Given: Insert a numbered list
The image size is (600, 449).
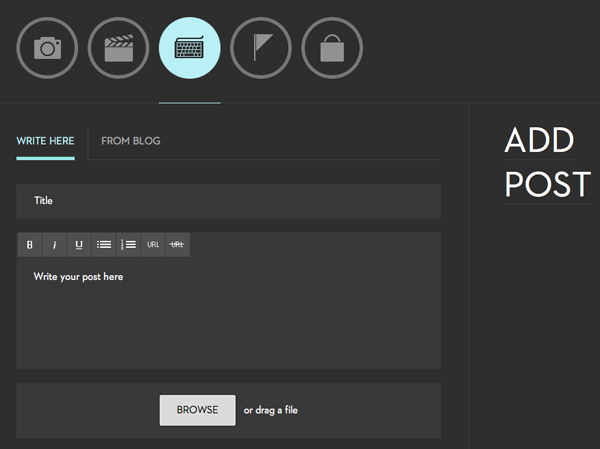Looking at the screenshot, I should 128,245.
